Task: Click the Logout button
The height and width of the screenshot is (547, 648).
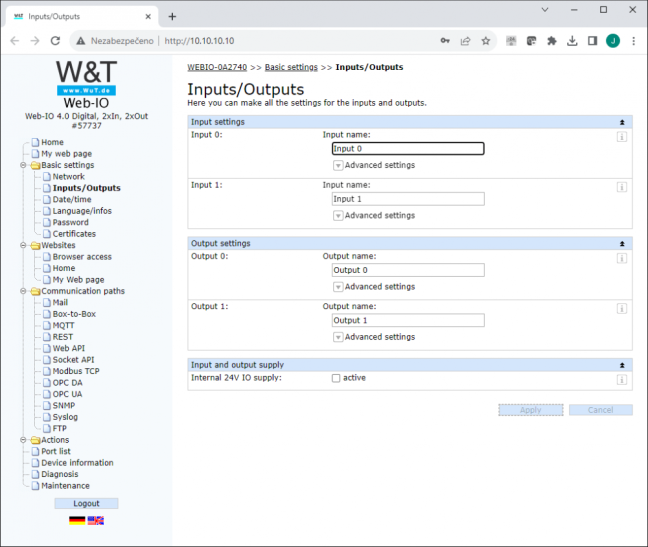Action: pos(86,503)
